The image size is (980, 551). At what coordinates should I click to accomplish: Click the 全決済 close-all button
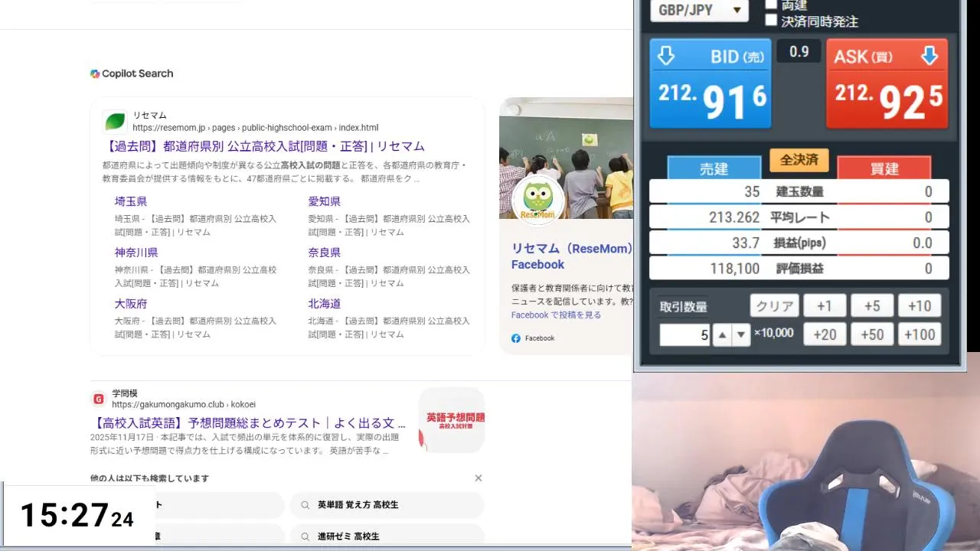799,160
